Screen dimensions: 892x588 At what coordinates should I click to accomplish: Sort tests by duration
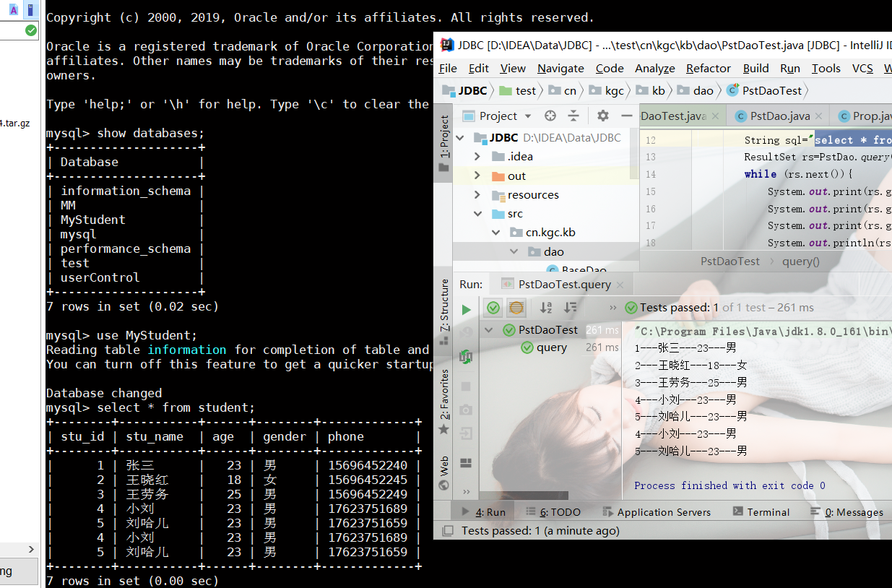[x=571, y=308]
